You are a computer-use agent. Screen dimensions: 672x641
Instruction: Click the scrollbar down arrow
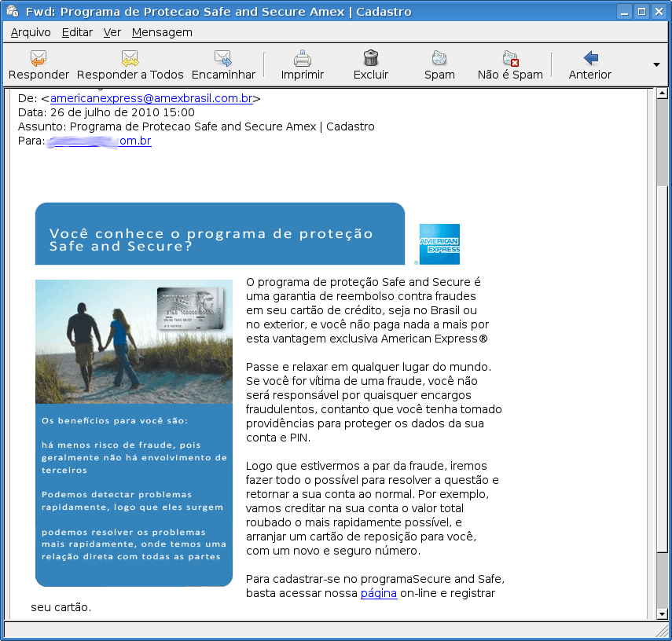(662, 614)
